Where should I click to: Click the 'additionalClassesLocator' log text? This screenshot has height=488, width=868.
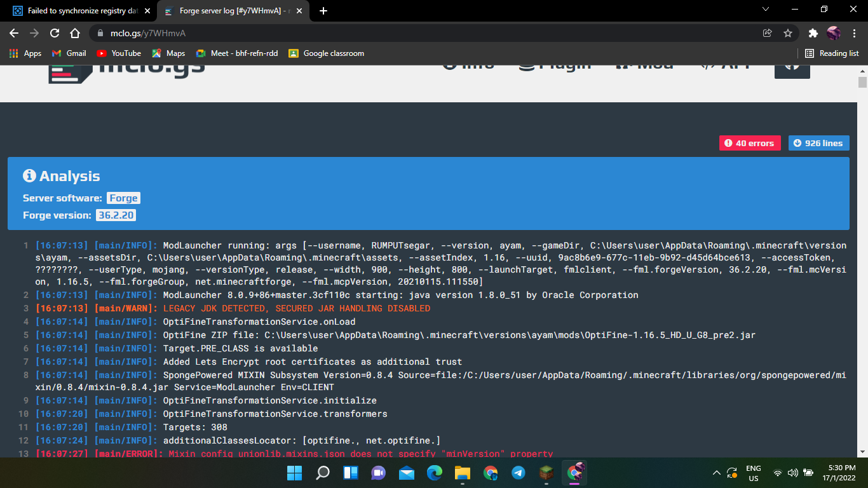point(302,440)
